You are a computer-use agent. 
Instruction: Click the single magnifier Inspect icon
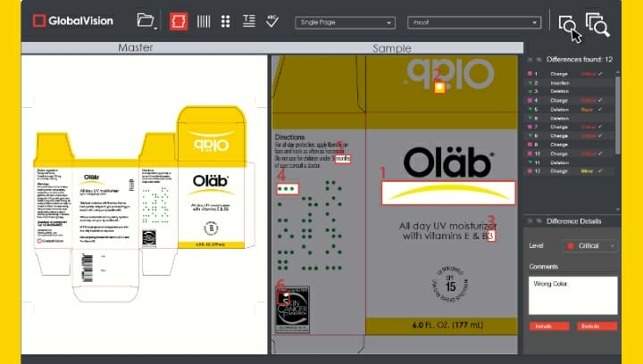pos(568,25)
